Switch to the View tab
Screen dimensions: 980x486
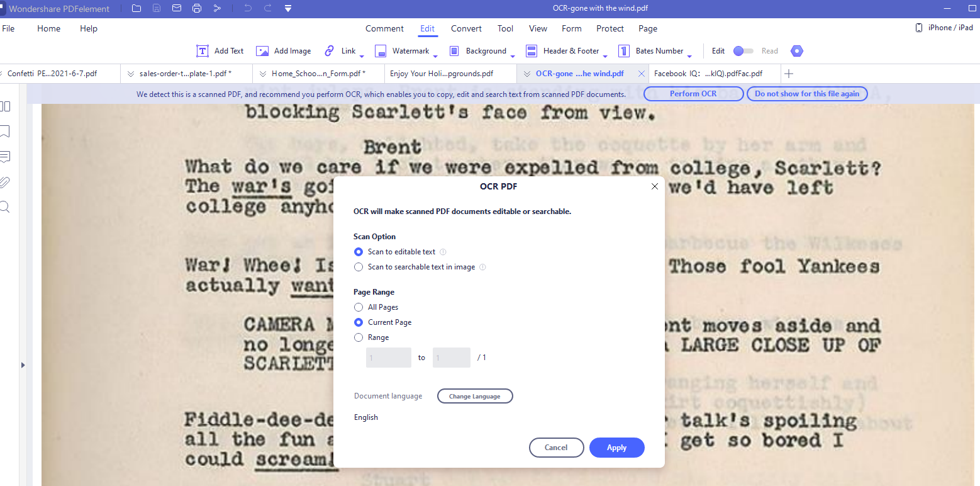(538, 28)
